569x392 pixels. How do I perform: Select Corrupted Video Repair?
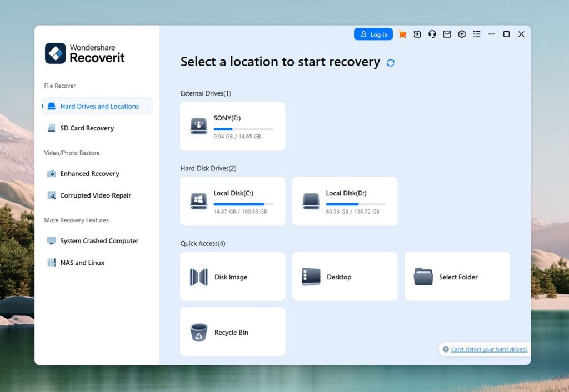pos(96,195)
